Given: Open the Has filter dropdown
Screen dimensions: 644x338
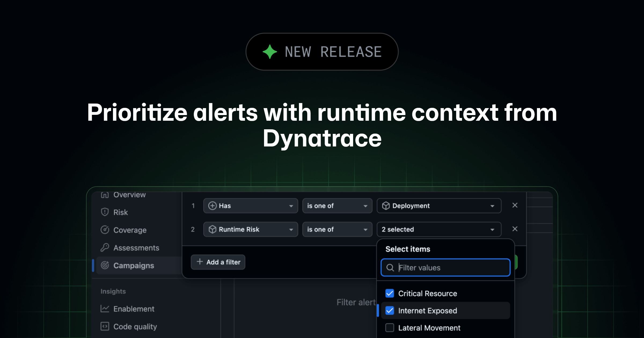Looking at the screenshot, I should (250, 206).
